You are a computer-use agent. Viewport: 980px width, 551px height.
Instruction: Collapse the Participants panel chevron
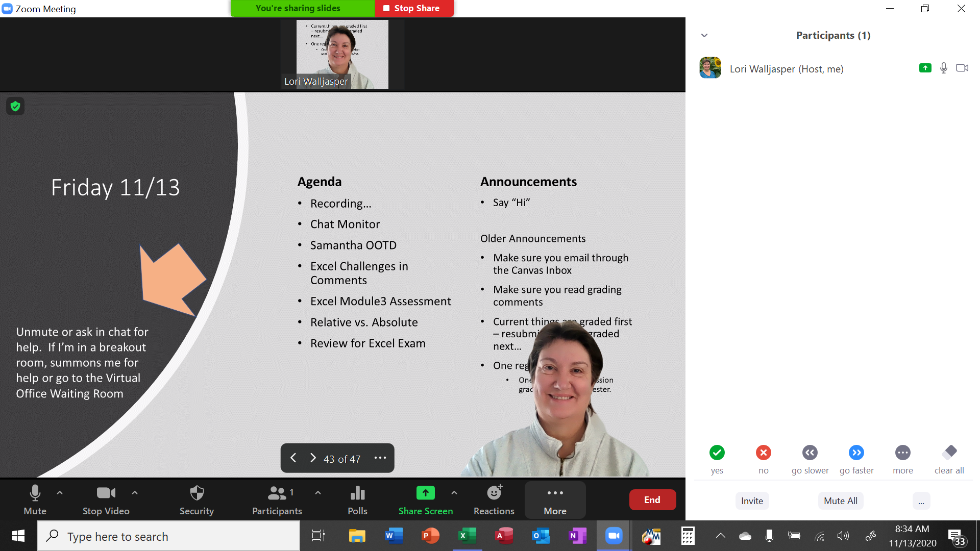point(704,35)
